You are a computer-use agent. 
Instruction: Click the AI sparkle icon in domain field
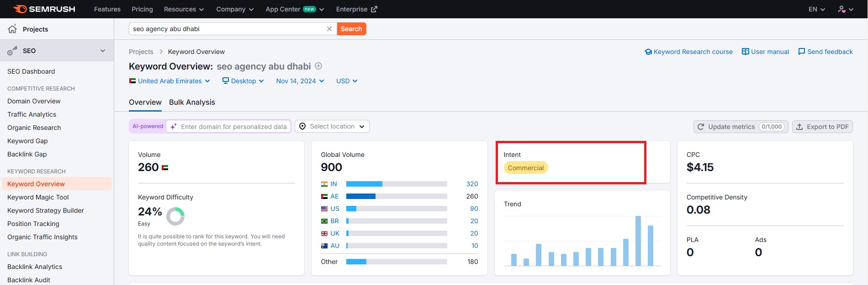coord(174,126)
